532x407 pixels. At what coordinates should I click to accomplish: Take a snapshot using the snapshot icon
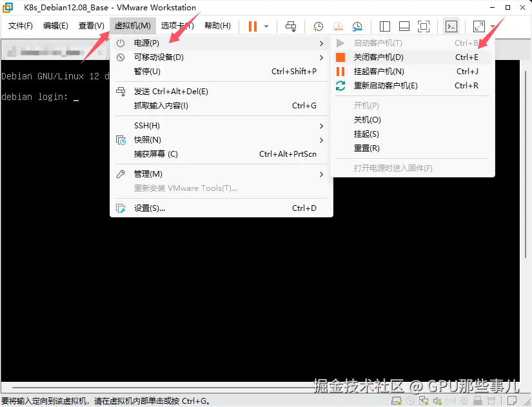coord(317,26)
